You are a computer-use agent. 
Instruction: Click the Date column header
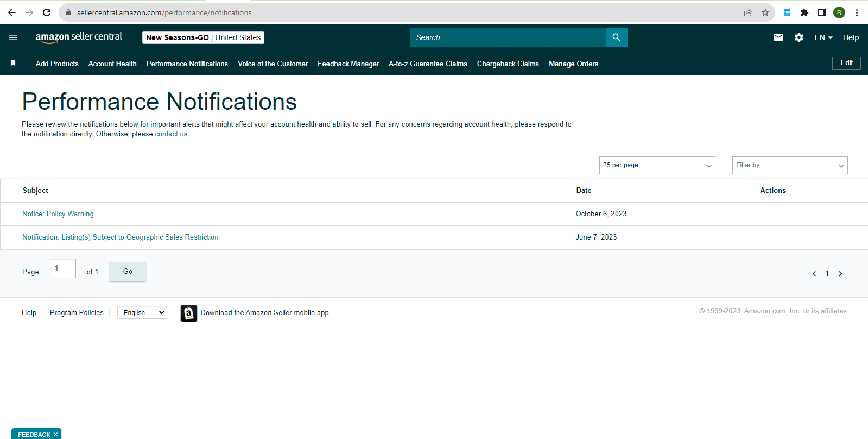(584, 191)
